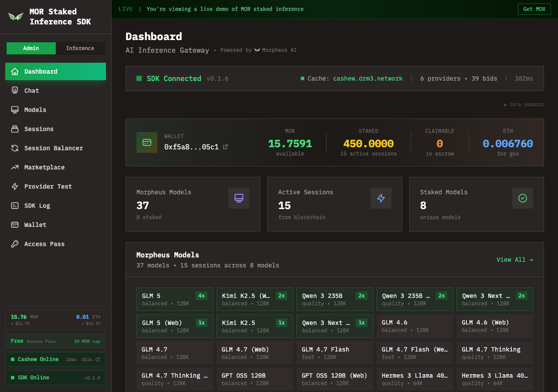Screen dimensions: 558x392
Task: Open wallet address external link icon
Action: click(x=225, y=147)
